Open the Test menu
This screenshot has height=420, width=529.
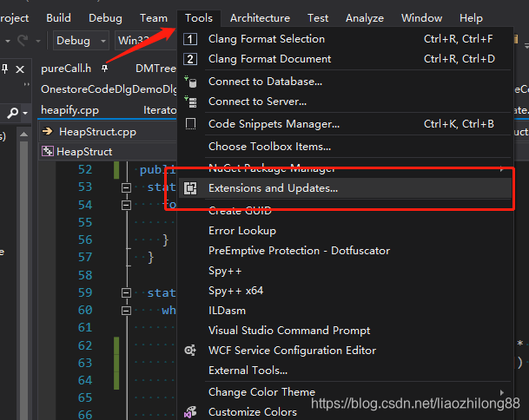point(318,18)
